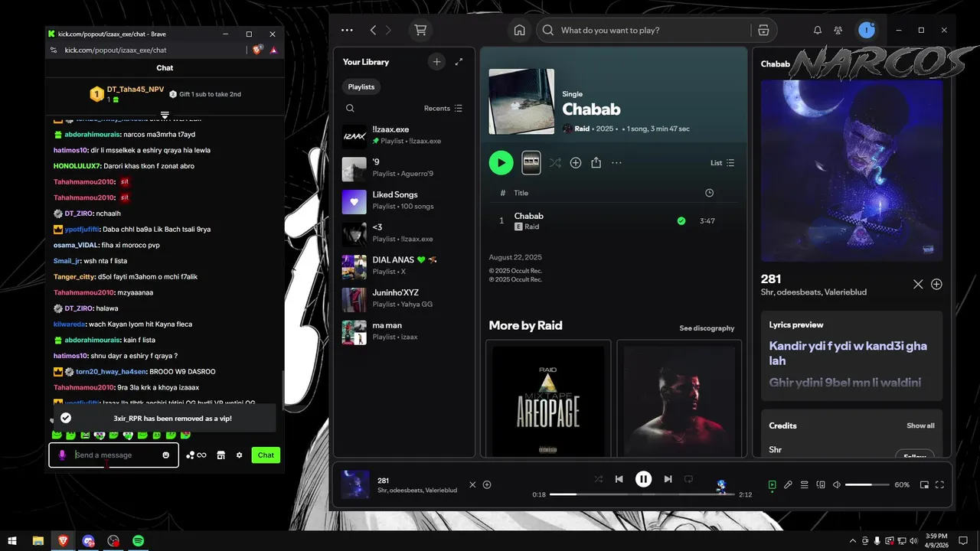The image size is (980, 551).
Task: Play the Chabab single
Action: [x=501, y=162]
